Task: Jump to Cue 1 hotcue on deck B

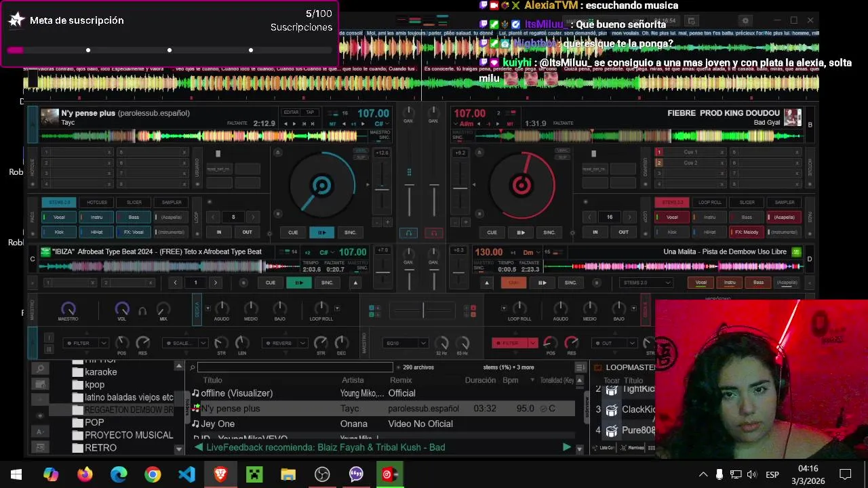Action: (x=690, y=152)
